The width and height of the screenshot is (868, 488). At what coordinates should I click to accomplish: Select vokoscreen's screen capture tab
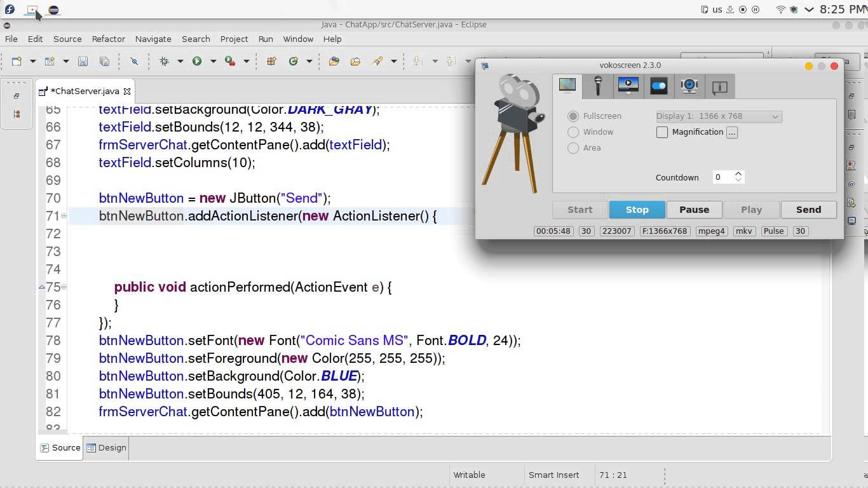click(567, 86)
